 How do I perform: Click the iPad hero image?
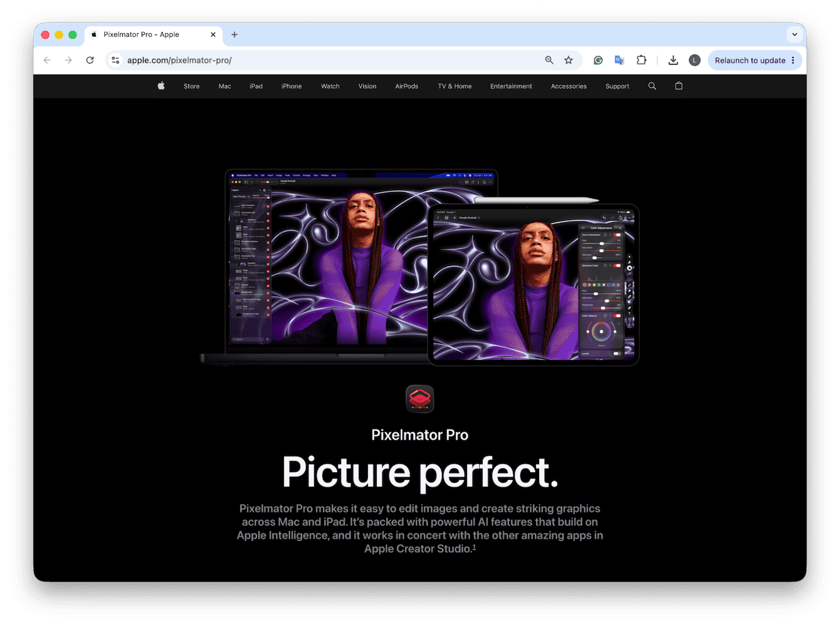[533, 284]
